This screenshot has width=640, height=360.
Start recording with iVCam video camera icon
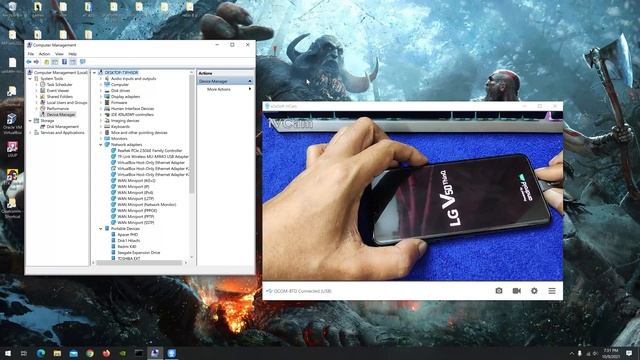click(516, 291)
